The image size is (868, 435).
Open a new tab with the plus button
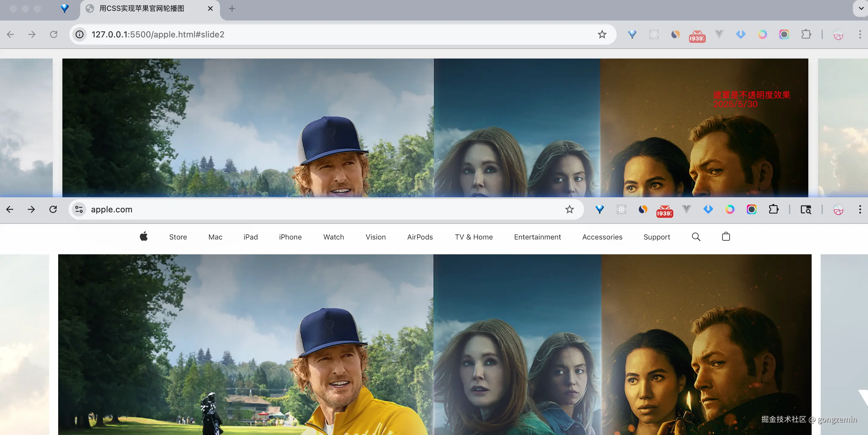232,8
